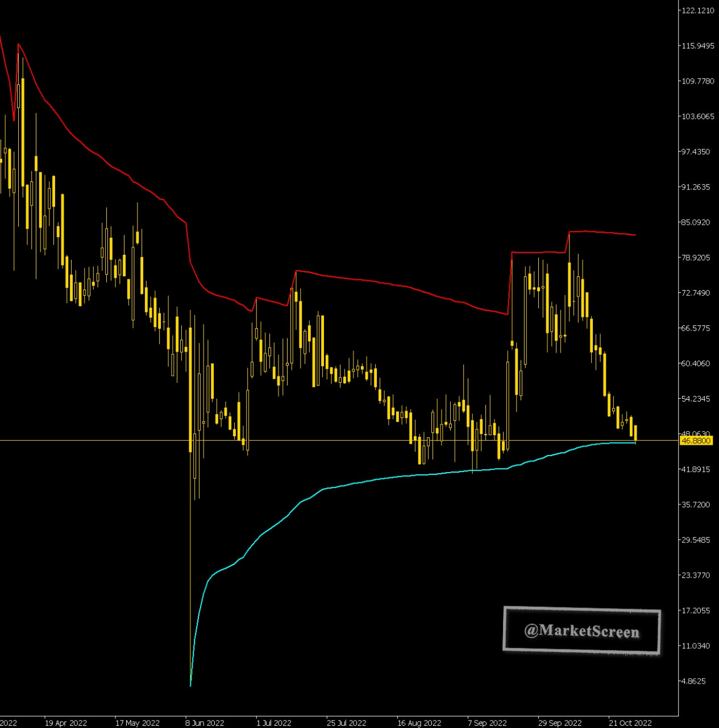Select the 1 Jul 2022 date marker

273,723
